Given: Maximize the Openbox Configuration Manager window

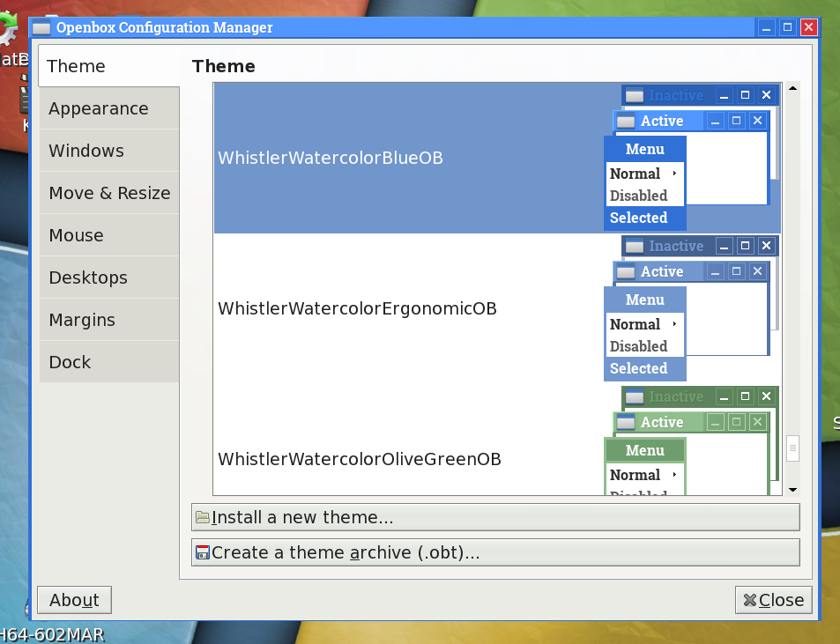Looking at the screenshot, I should pyautogui.click(x=788, y=27).
